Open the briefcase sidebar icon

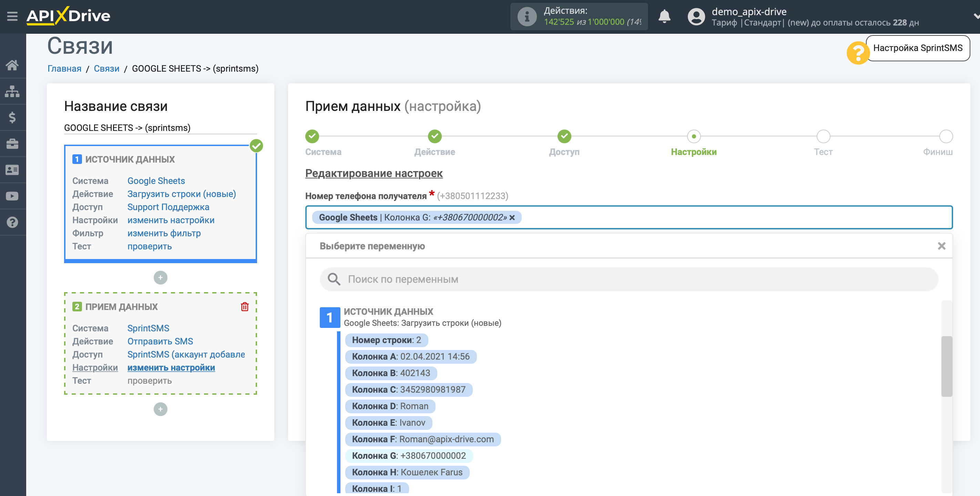pyautogui.click(x=12, y=144)
